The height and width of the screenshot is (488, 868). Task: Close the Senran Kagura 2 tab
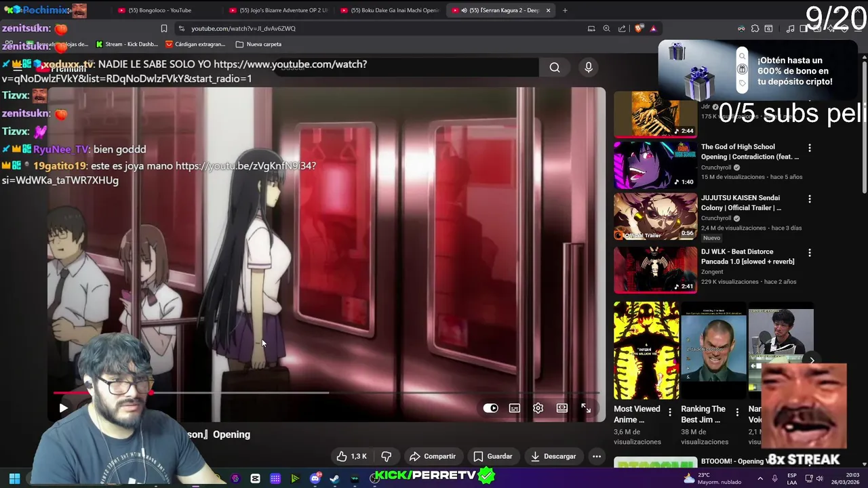tap(549, 10)
